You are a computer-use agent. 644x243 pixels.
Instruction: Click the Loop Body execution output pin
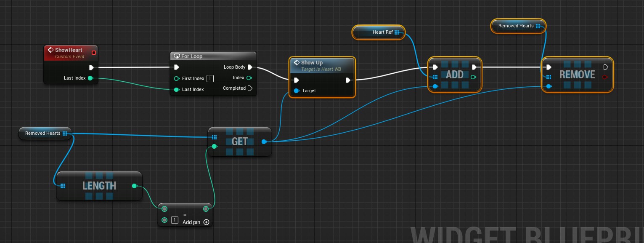[250, 67]
